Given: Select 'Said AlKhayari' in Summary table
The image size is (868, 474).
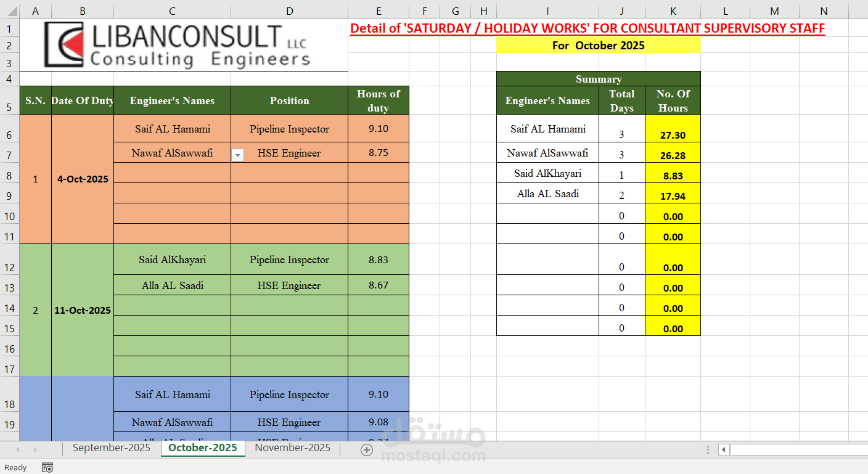Looking at the screenshot, I should 547,173.
